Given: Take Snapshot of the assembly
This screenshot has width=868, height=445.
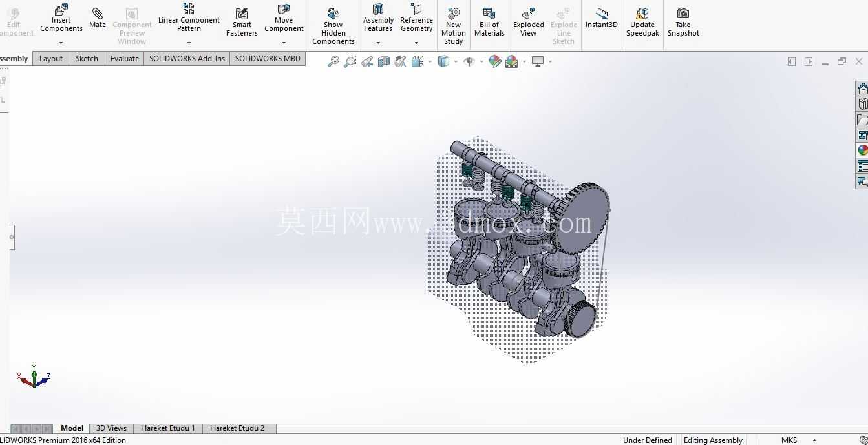Looking at the screenshot, I should click(683, 22).
